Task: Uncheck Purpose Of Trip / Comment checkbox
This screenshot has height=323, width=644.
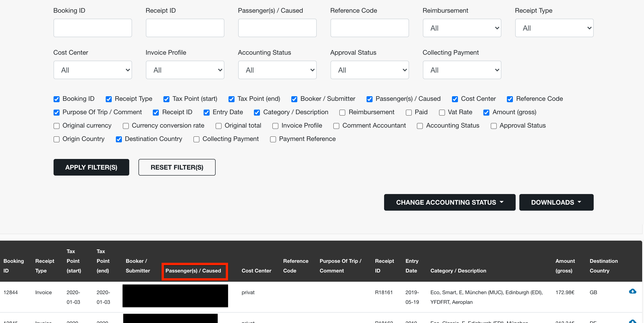Action: (x=57, y=112)
